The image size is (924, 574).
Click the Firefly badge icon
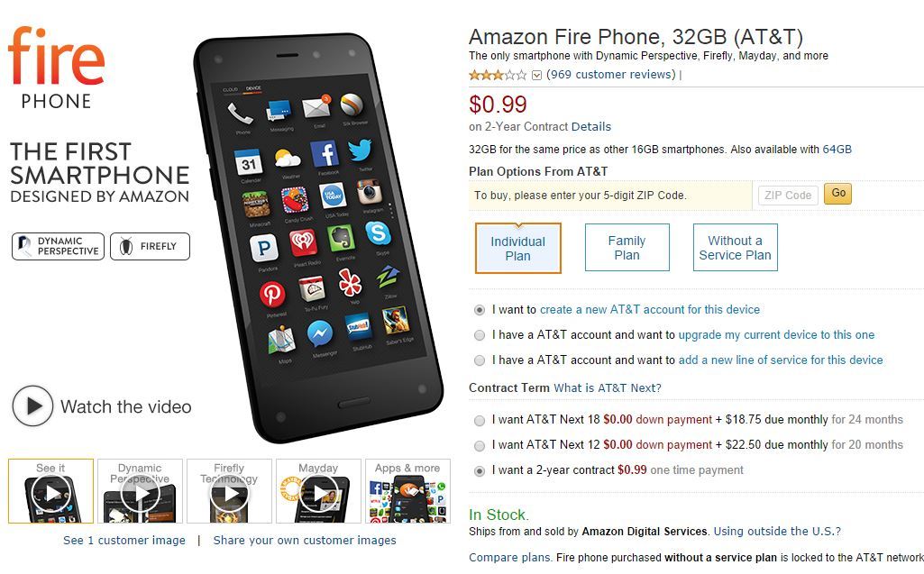(x=150, y=246)
